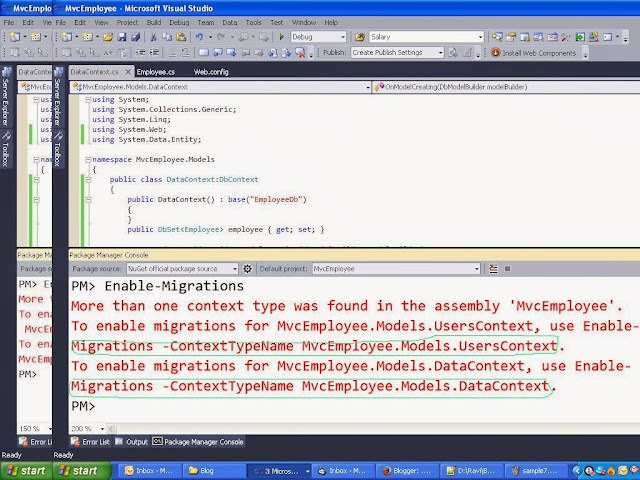Click Add New Item icon in front toolbar
Screen dimensions: 640x480
click(87, 37)
